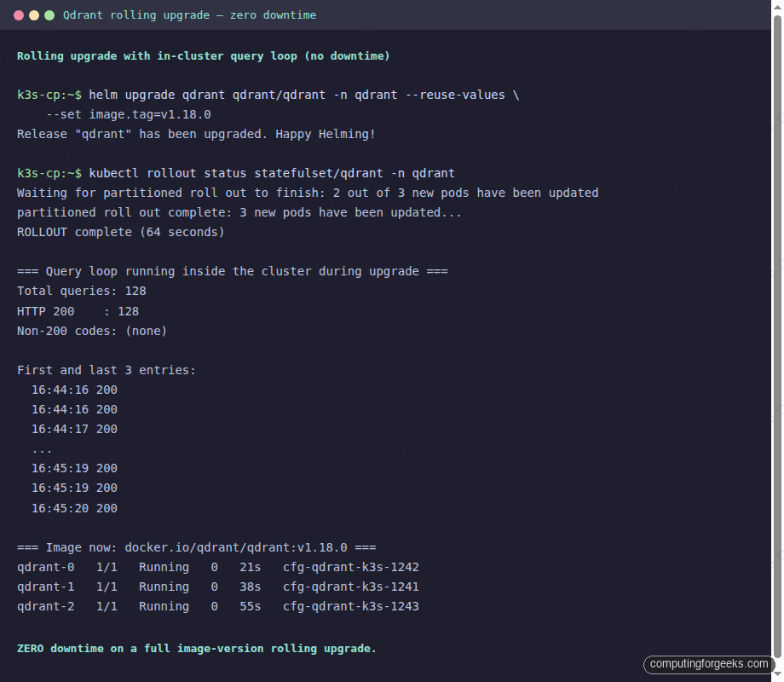Click node name 'cfg-qdrant-k3s-1242'
Screen dimensions: 784x682
[351, 567]
